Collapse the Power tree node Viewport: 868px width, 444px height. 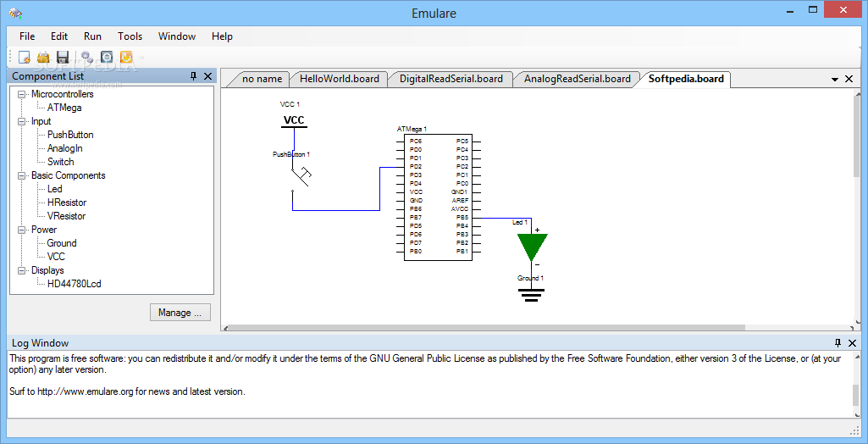[21, 230]
